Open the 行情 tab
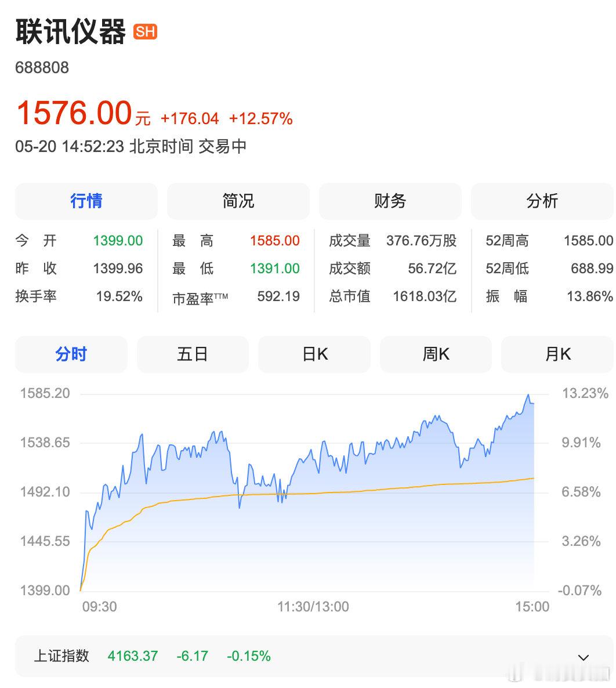The image size is (616, 688). coord(86,201)
